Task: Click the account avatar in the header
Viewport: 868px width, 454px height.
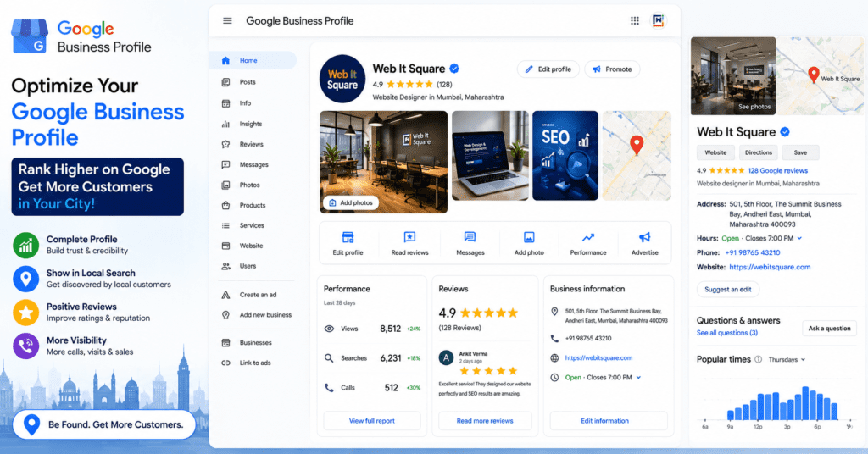Action: [x=658, y=20]
